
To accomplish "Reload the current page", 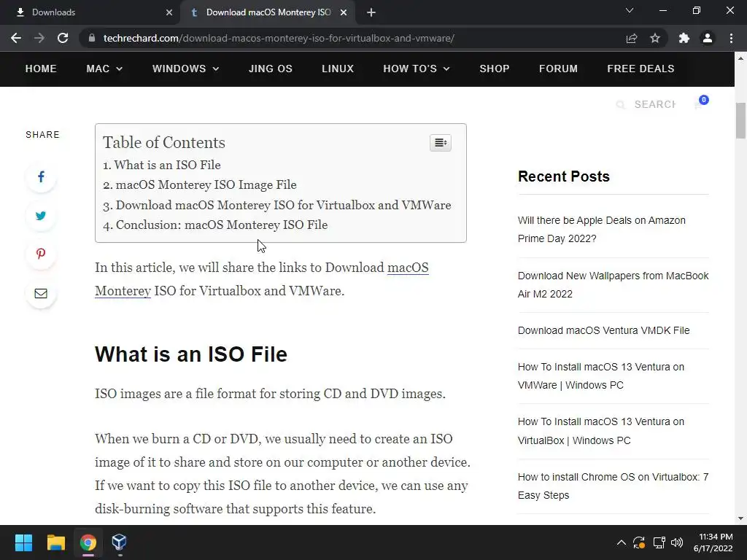I will point(63,38).
